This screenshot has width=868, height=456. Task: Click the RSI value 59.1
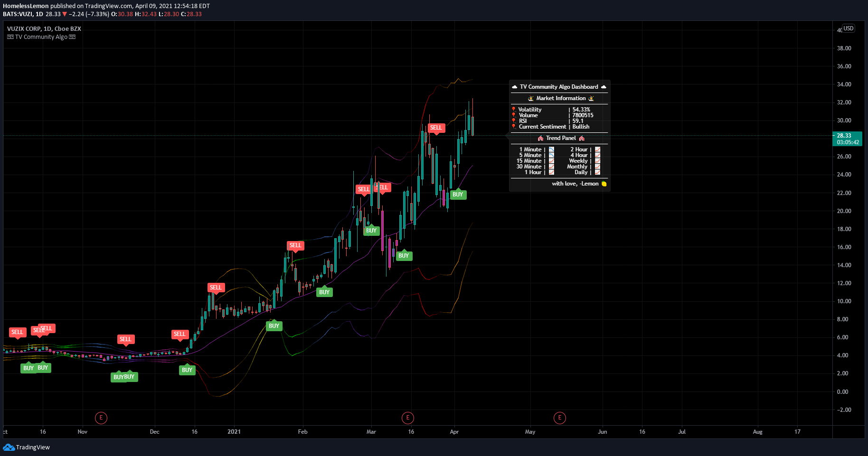click(x=578, y=121)
